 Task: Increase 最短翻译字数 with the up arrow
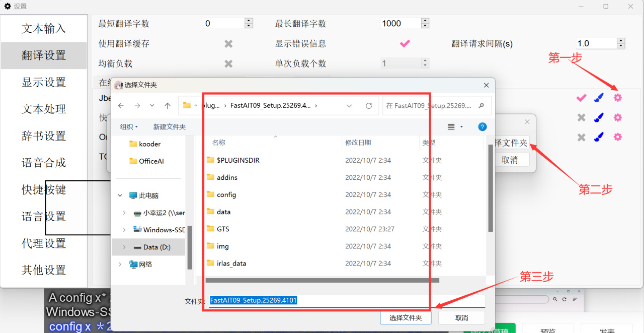coord(249,21)
